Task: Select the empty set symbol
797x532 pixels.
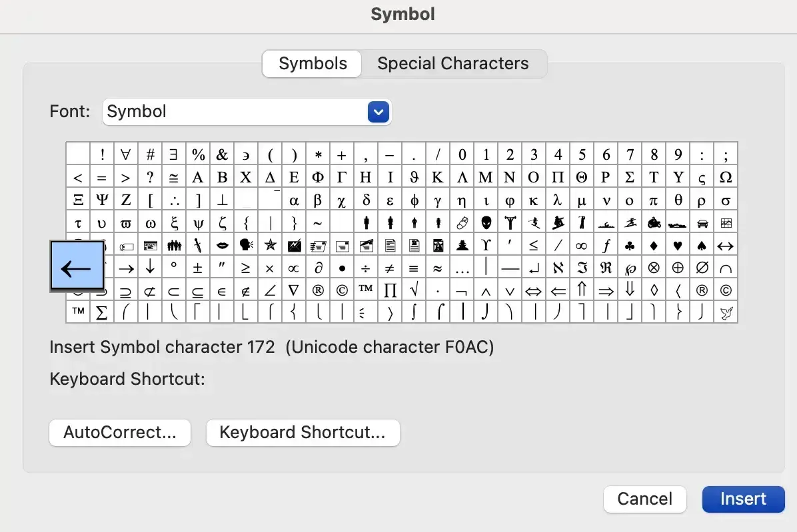Action: [x=702, y=268]
